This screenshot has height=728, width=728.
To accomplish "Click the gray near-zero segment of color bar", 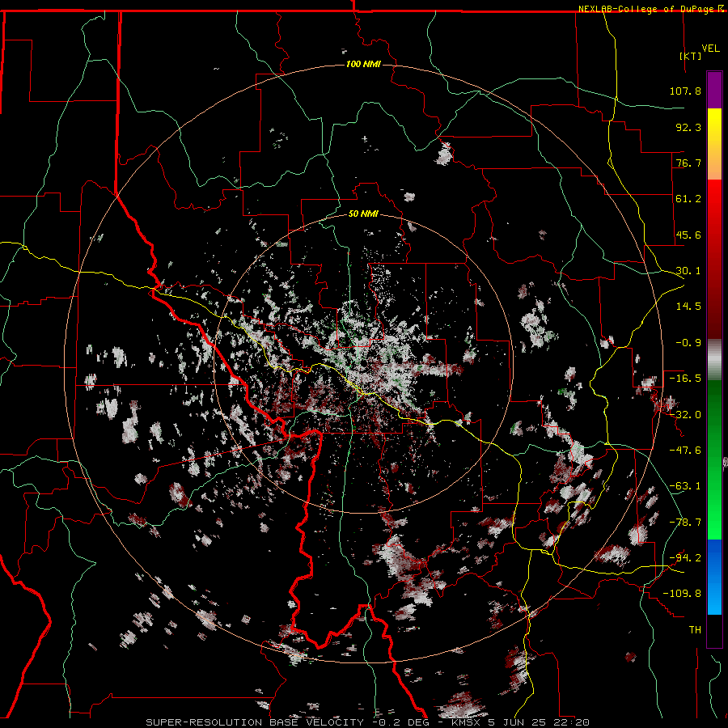I will (x=714, y=360).
